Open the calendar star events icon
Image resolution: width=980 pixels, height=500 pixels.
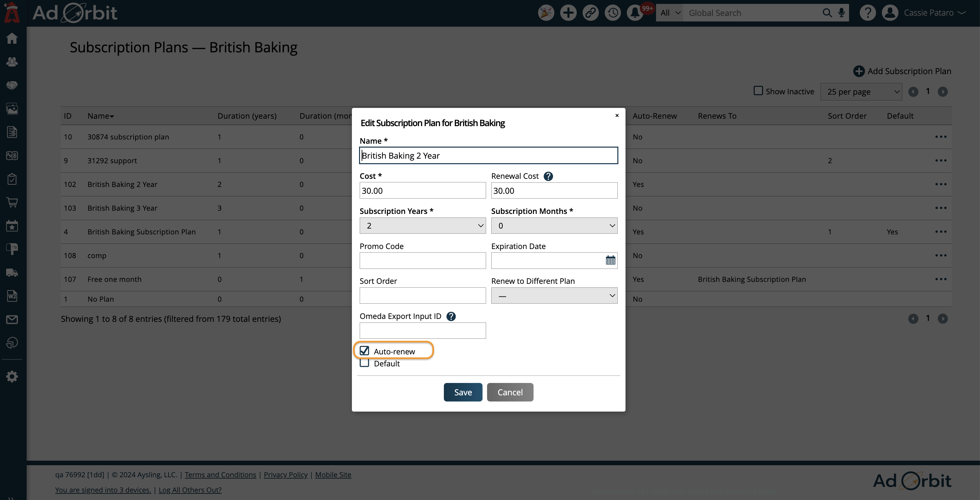(x=12, y=226)
